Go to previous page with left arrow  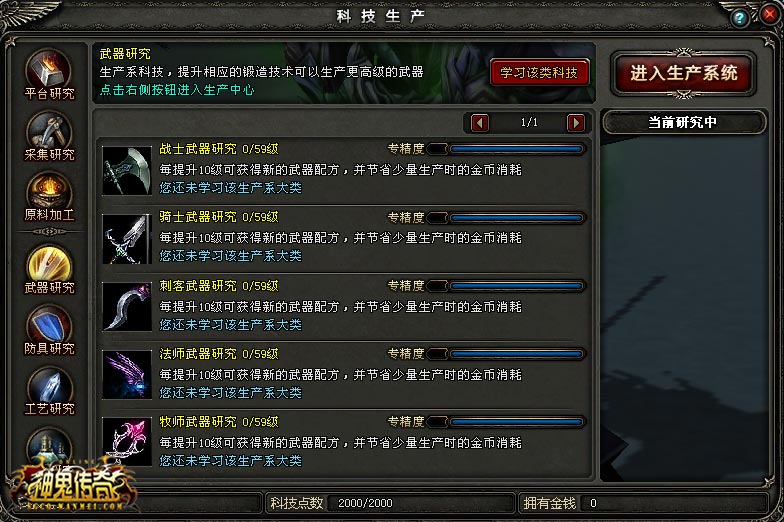(x=480, y=122)
